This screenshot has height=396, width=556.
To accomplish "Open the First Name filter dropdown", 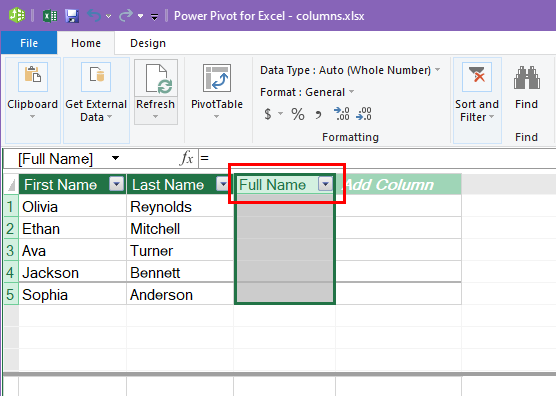I will click(116, 184).
